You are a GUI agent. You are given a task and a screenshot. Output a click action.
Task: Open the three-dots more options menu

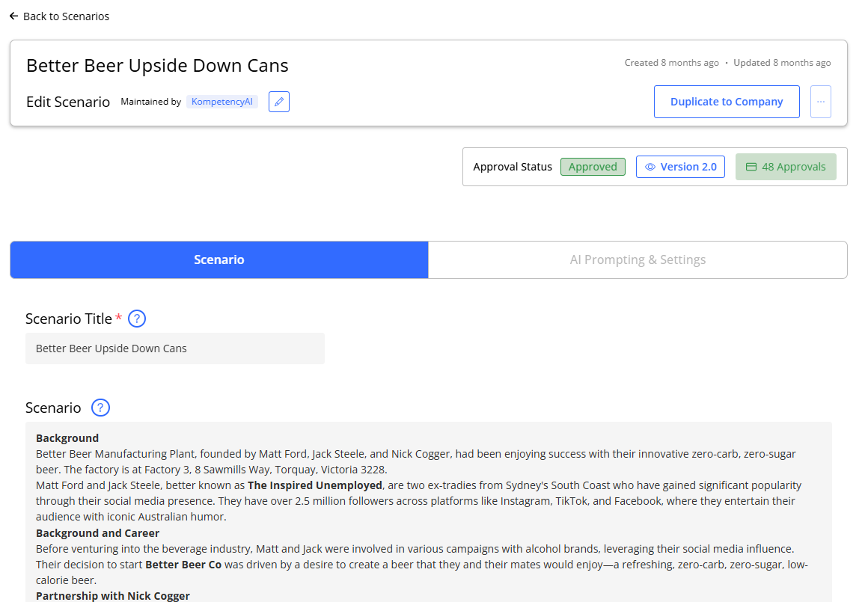(x=820, y=102)
